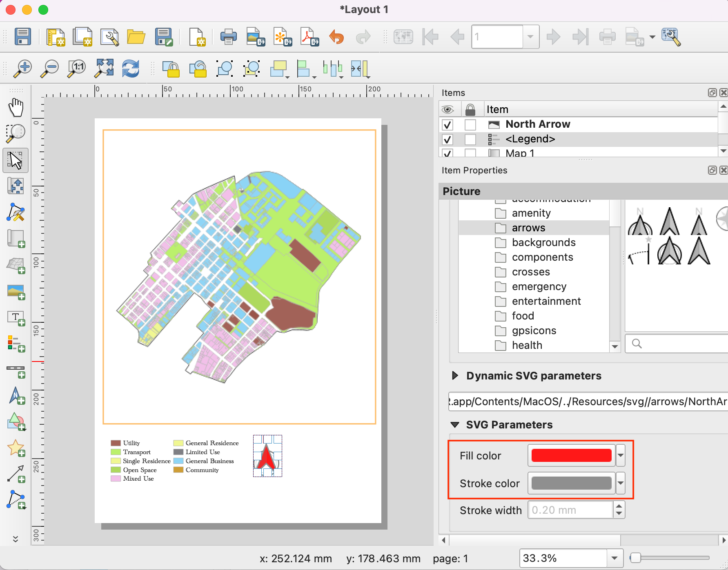The height and width of the screenshot is (570, 728).
Task: Click the Refresh view icon
Action: click(131, 69)
